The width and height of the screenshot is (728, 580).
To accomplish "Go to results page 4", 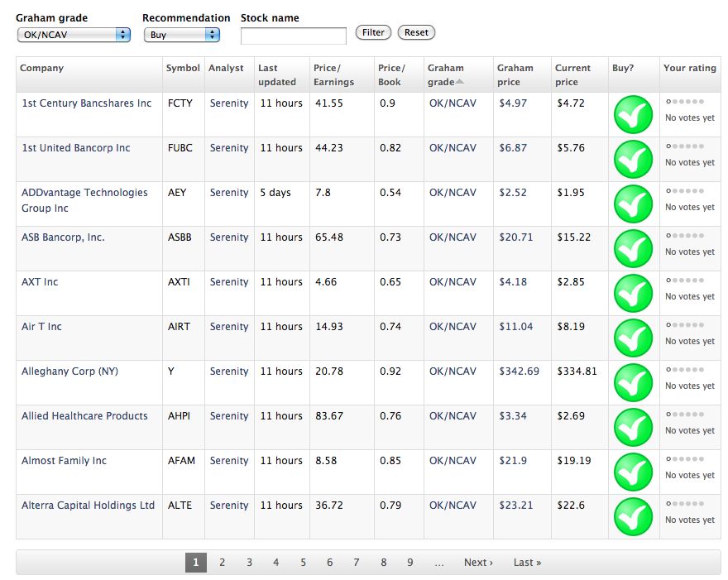I will (276, 563).
